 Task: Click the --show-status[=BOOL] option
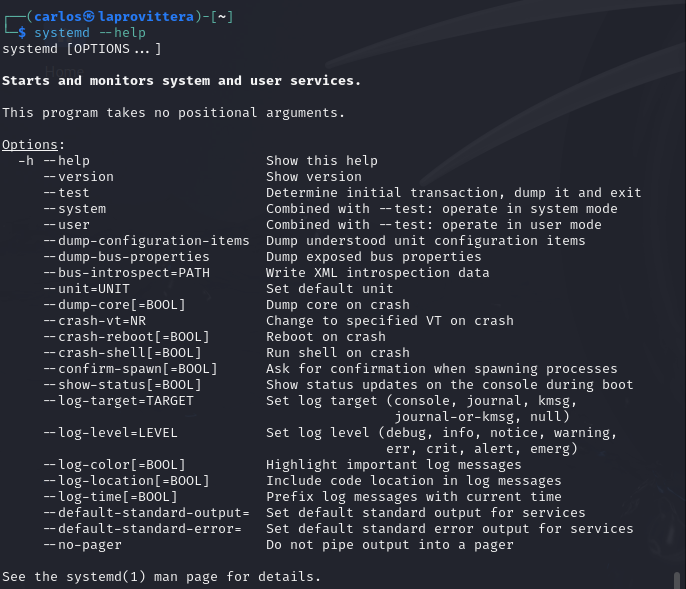pyautogui.click(x=123, y=385)
